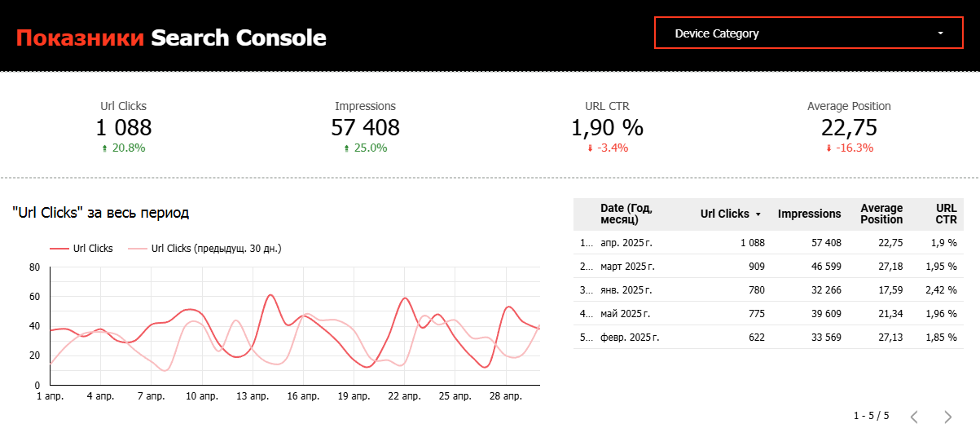This screenshot has height=446, width=980.
Task: Click the red -16.3% change indicator
Action: 849,148
